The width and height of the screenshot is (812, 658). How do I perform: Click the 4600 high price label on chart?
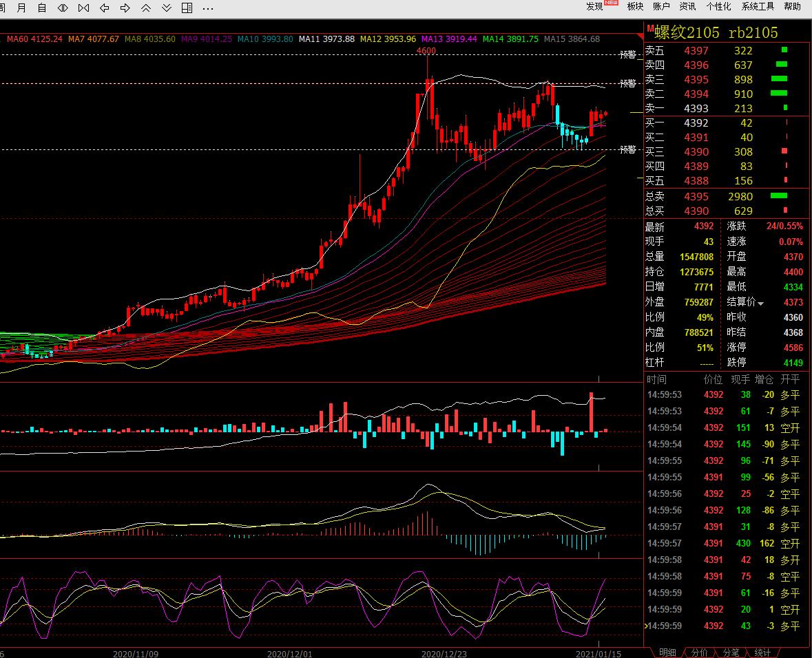tap(426, 51)
